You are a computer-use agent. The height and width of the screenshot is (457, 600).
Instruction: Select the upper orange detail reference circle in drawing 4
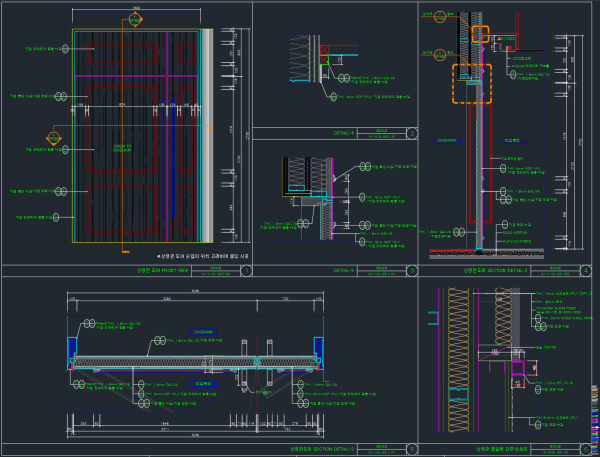point(440,16)
